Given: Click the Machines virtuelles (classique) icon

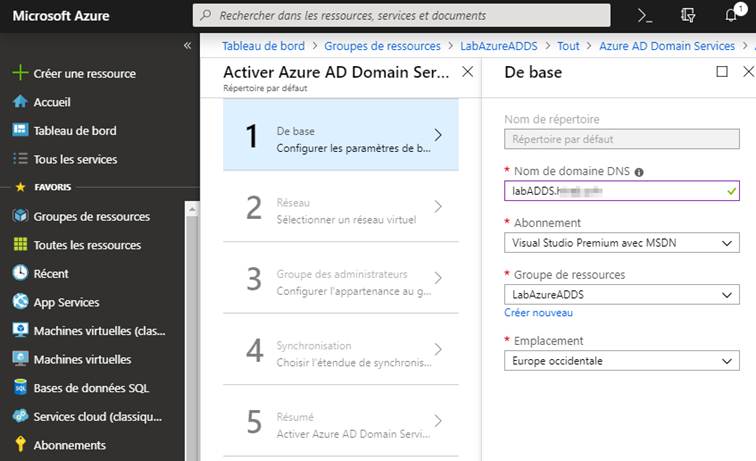Looking at the screenshot, I should [x=20, y=330].
